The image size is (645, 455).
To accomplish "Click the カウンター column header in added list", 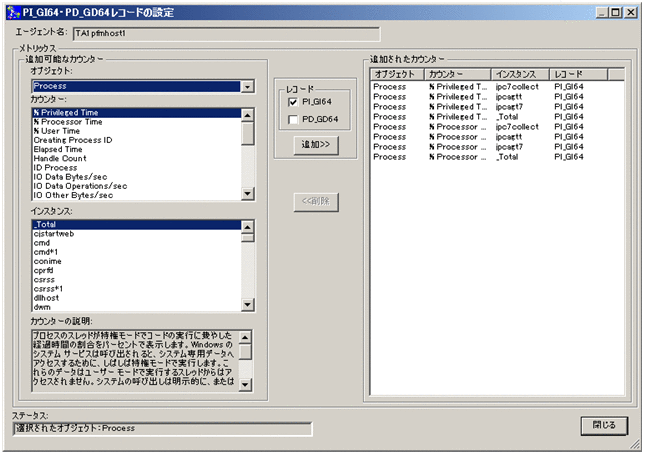I will (x=457, y=74).
